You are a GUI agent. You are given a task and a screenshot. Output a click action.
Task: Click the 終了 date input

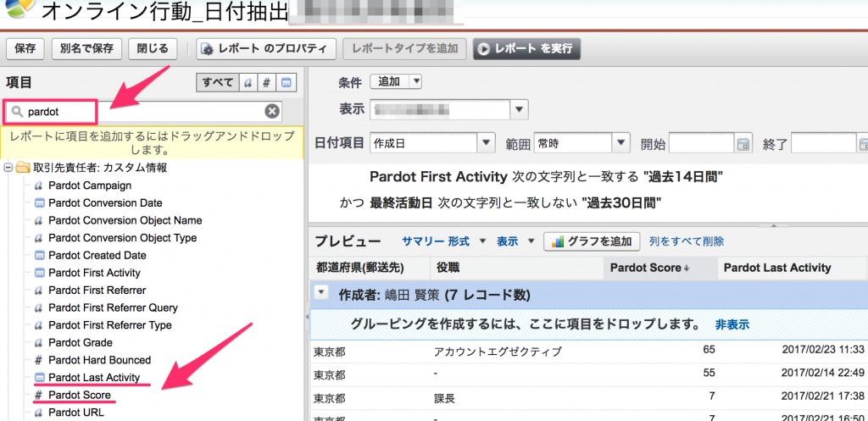pyautogui.click(x=824, y=143)
